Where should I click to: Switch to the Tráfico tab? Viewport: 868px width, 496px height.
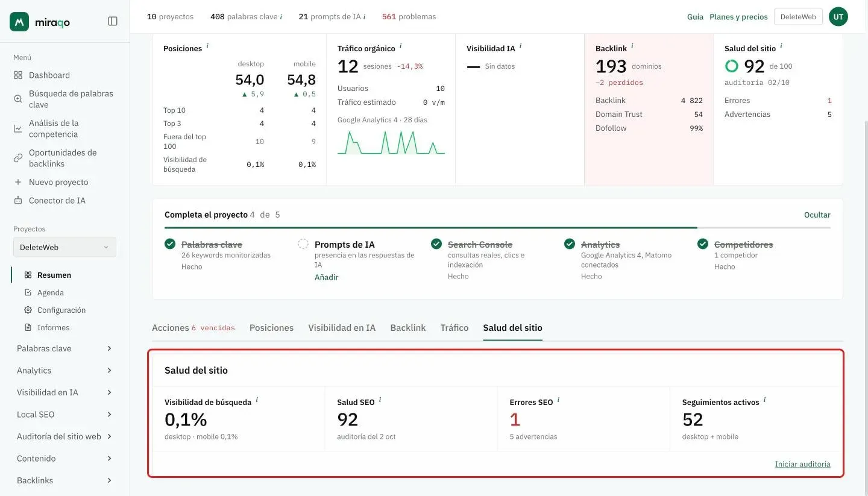point(454,328)
